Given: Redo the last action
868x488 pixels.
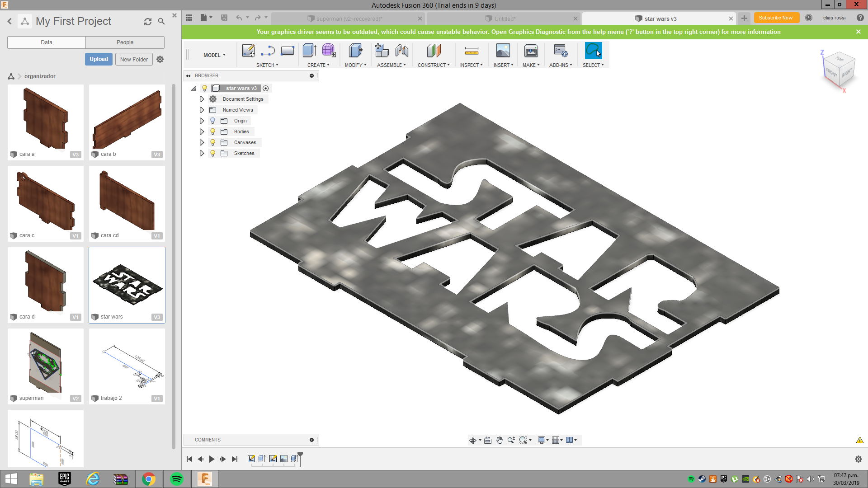Looking at the screenshot, I should tap(258, 18).
